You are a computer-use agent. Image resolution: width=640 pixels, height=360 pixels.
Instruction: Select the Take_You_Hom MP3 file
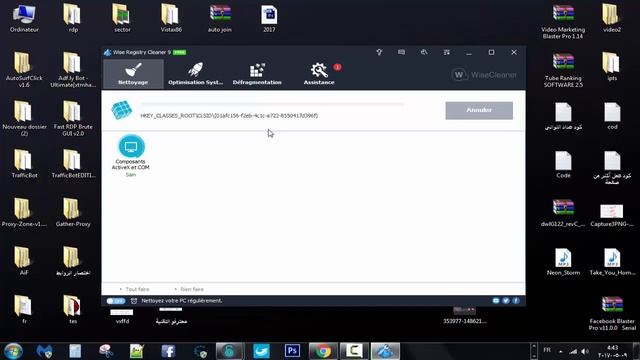(612, 261)
